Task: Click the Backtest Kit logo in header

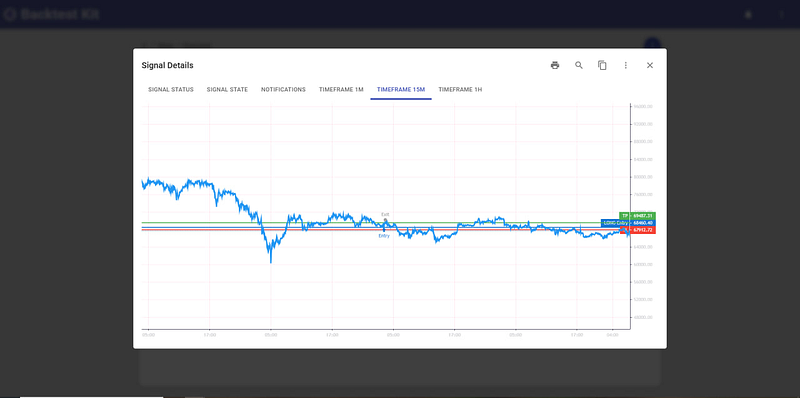Action: [51, 14]
